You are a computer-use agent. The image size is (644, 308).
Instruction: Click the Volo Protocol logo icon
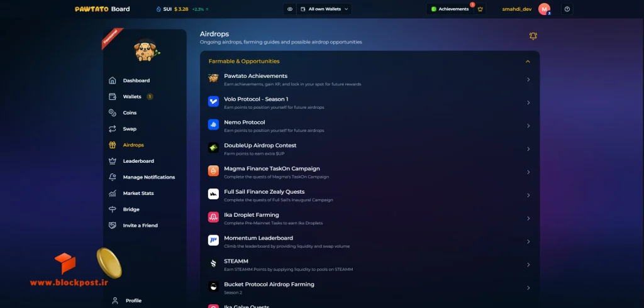[x=213, y=101]
